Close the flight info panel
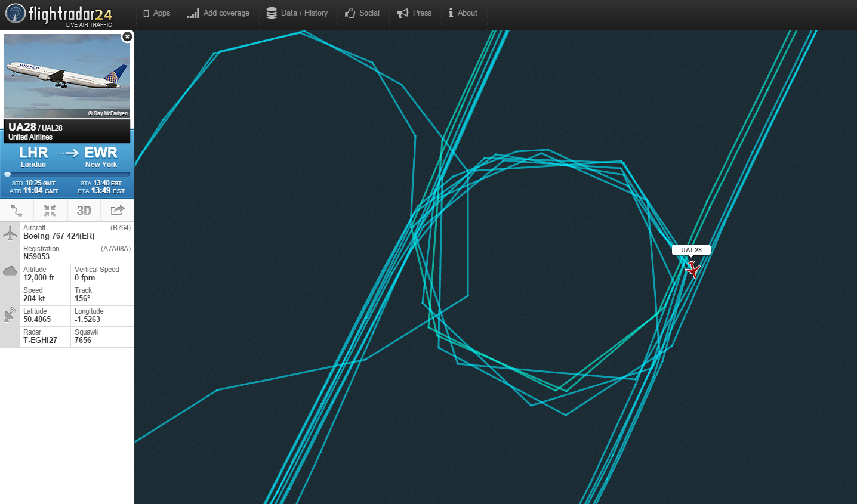The image size is (857, 504). pos(127,36)
